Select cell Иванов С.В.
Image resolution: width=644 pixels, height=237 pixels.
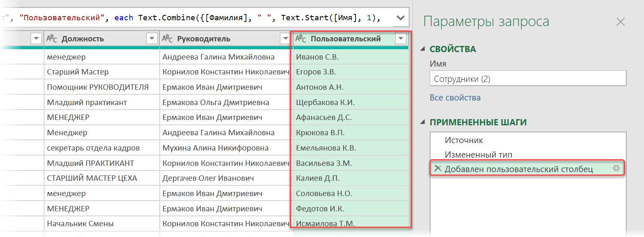pos(351,57)
